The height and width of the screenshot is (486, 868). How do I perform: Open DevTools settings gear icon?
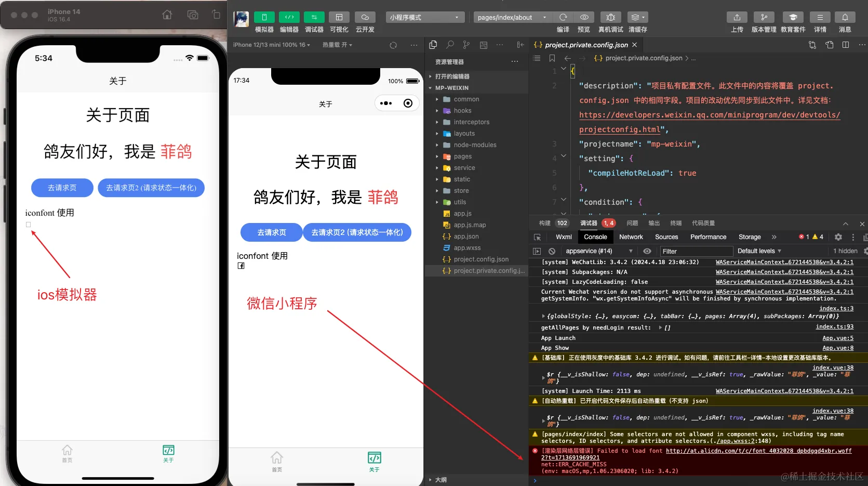pos(838,237)
